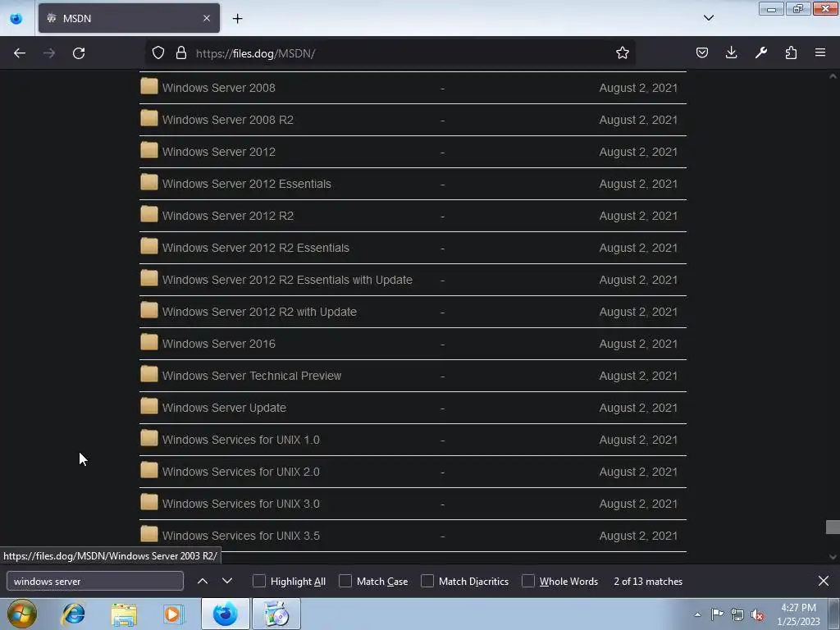Jump to the next find match
This screenshot has height=630, width=840.
click(x=227, y=582)
